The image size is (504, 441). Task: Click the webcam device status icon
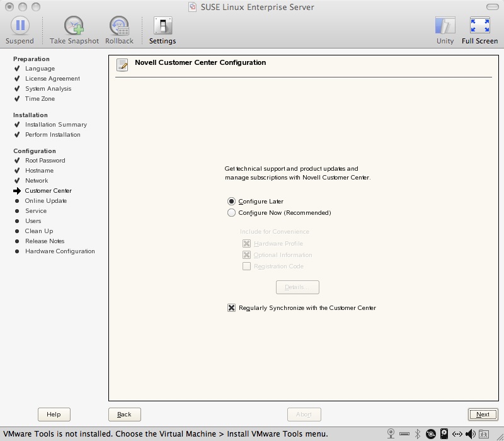tap(391, 434)
